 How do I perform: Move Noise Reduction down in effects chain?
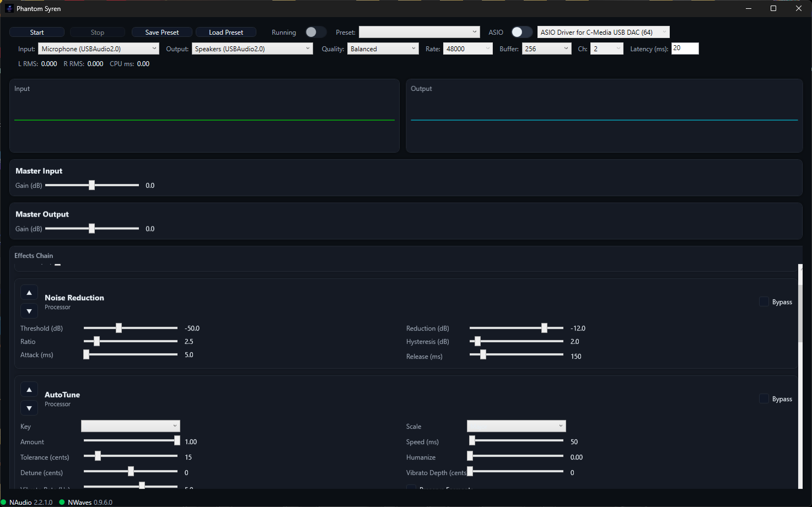click(29, 311)
